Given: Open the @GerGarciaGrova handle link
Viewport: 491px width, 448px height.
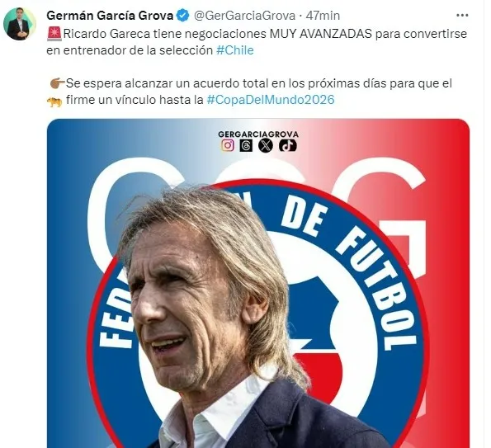Looking at the screenshot, I should pos(244,16).
